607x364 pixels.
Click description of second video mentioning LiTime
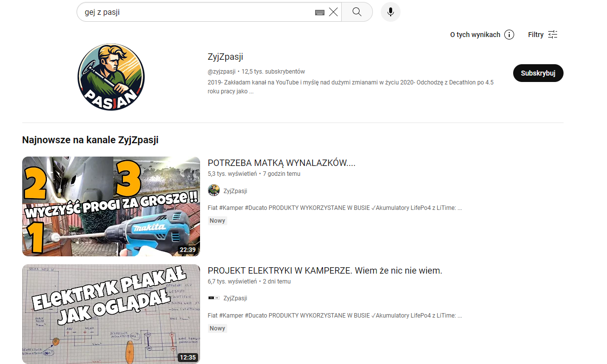click(335, 316)
